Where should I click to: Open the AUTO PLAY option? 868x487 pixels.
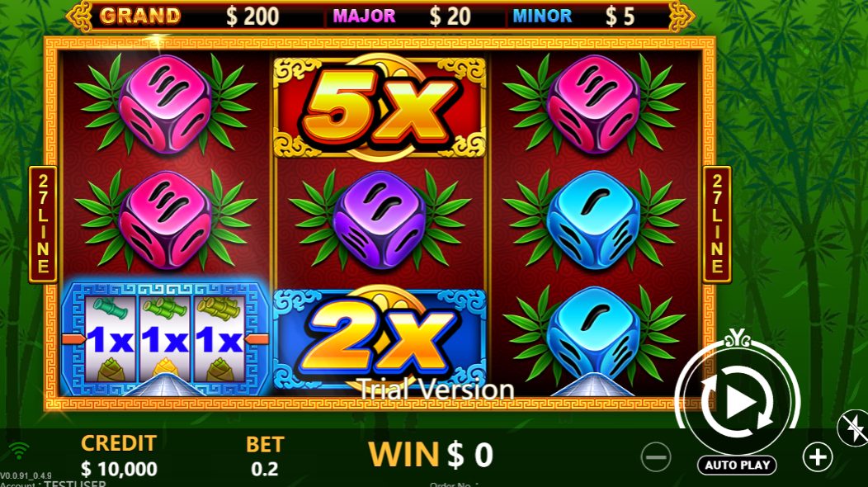737,465
